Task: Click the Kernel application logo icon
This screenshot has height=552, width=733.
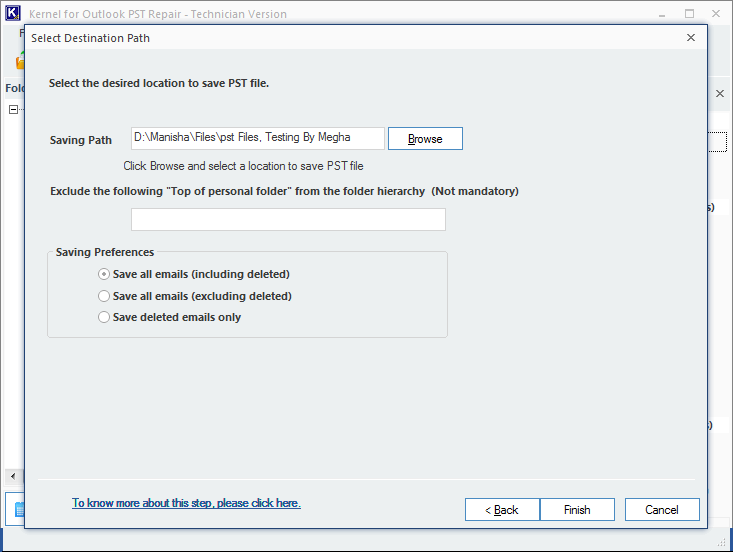Action: click(13, 13)
